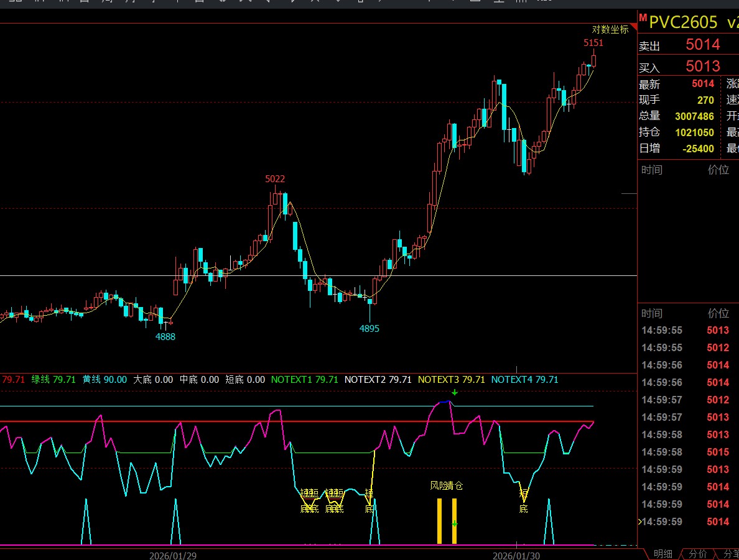Image resolution: width=739 pixels, height=560 pixels.
Task: Click the 买入 price 5013
Action: 702,66
